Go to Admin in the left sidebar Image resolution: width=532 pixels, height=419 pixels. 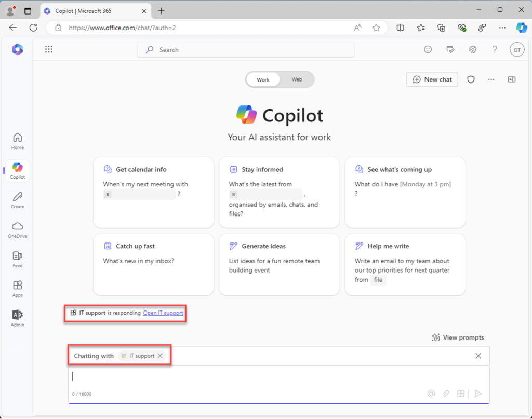(x=18, y=318)
